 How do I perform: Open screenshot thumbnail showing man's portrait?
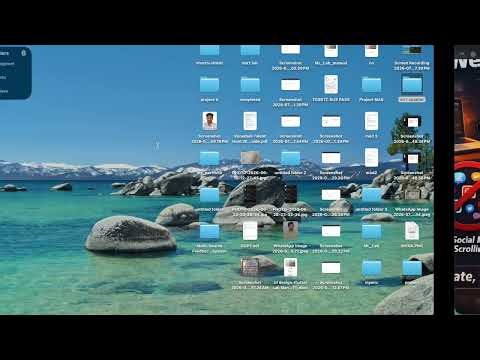(210, 121)
